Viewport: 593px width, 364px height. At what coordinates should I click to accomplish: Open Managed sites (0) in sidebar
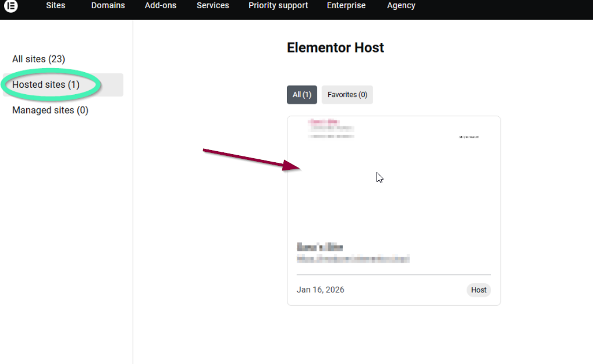pos(50,110)
